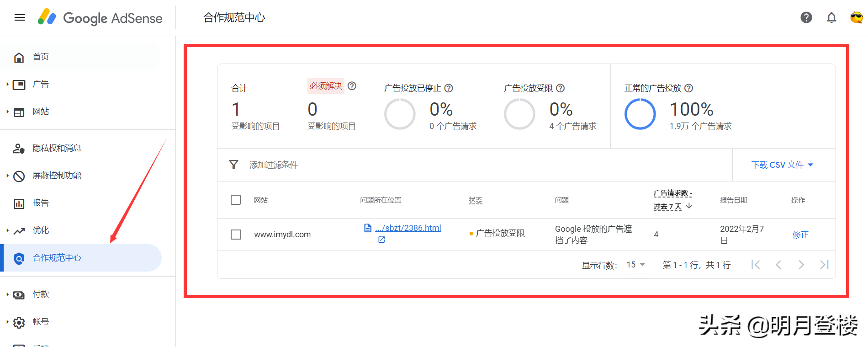Open the .../sbzt/2386.html link
The height and width of the screenshot is (347, 868).
[408, 228]
